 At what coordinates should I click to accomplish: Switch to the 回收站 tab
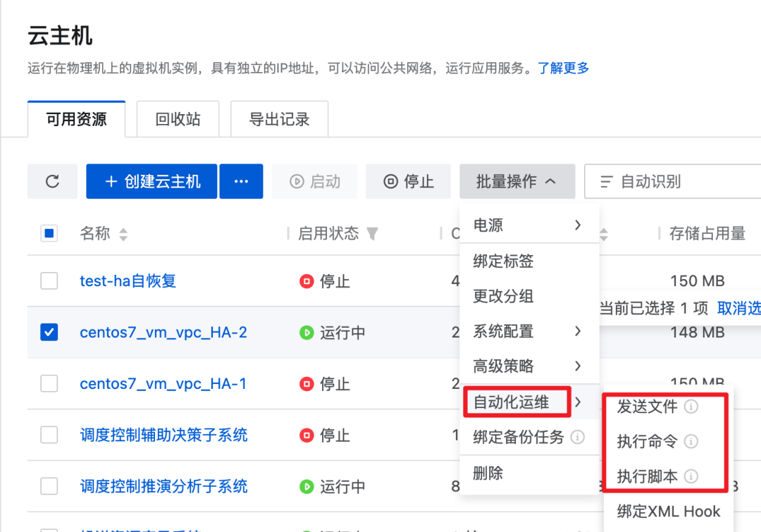(178, 119)
